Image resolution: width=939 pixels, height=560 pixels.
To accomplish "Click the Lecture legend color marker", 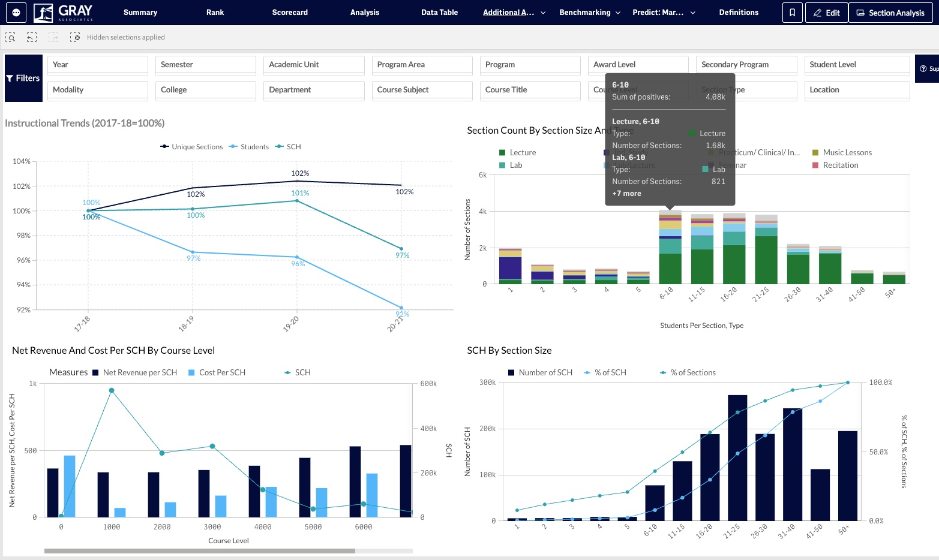I will point(502,153).
